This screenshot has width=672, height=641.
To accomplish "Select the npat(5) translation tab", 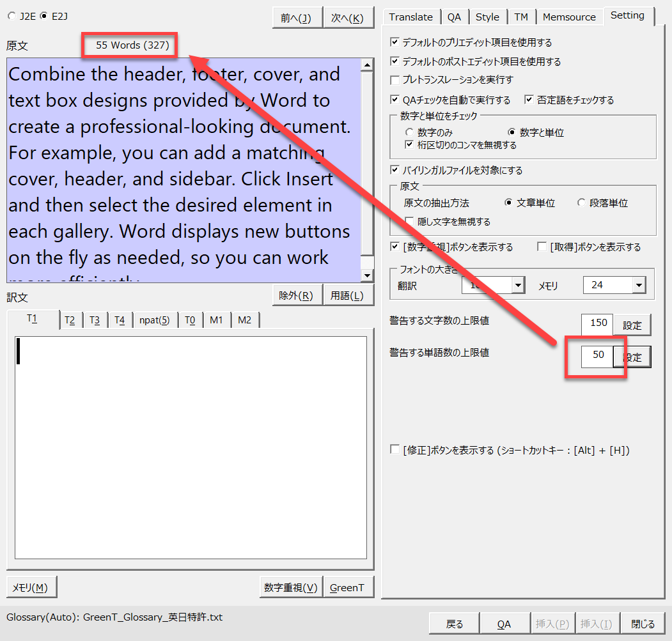I will point(154,320).
